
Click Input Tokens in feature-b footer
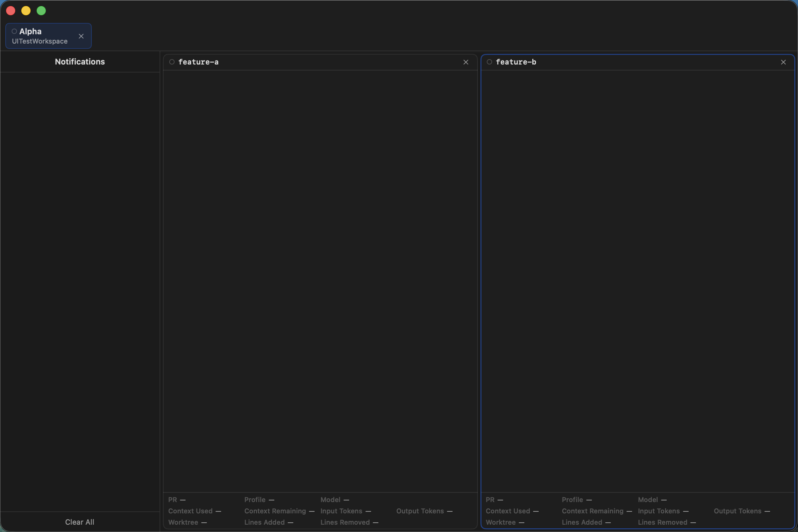[x=659, y=511]
